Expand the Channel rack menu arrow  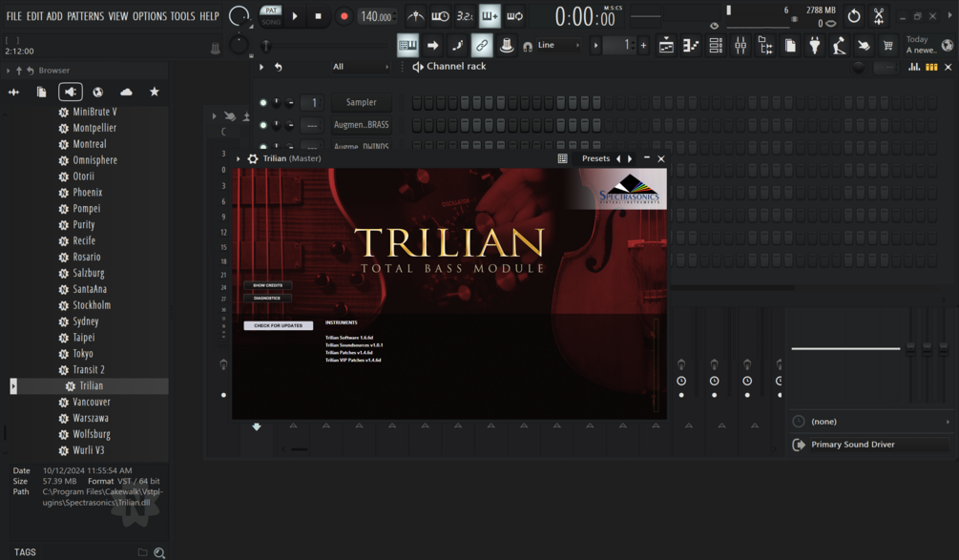tap(261, 67)
